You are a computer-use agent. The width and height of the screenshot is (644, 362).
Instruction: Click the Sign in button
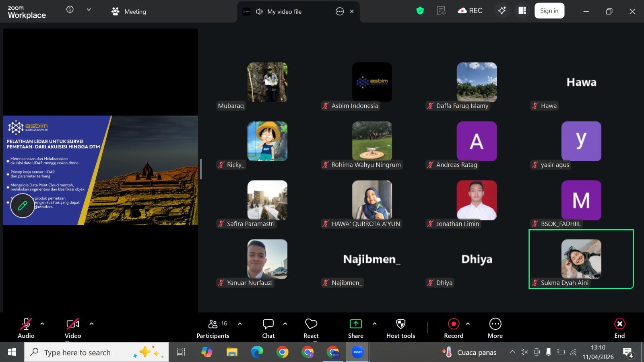(x=549, y=11)
